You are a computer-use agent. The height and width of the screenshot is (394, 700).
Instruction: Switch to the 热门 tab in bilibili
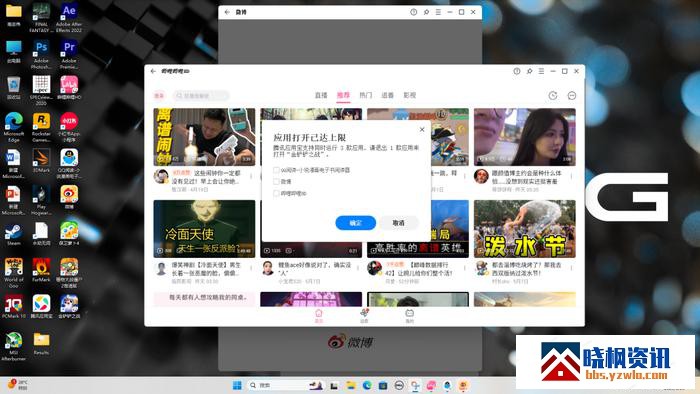(366, 95)
